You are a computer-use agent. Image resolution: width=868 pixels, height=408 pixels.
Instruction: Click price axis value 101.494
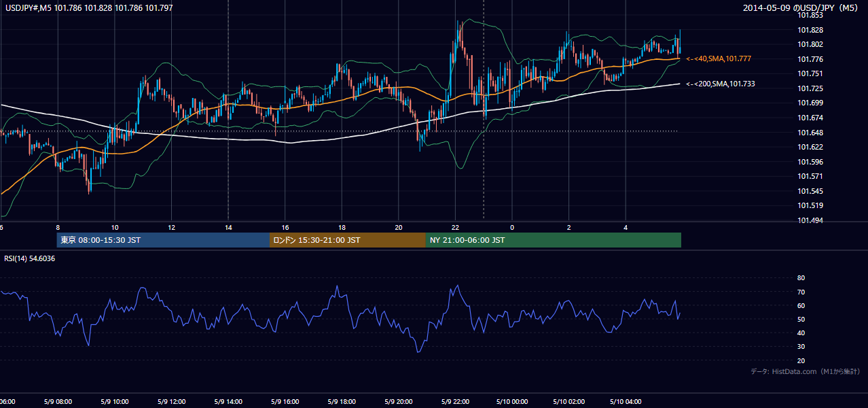(810, 220)
